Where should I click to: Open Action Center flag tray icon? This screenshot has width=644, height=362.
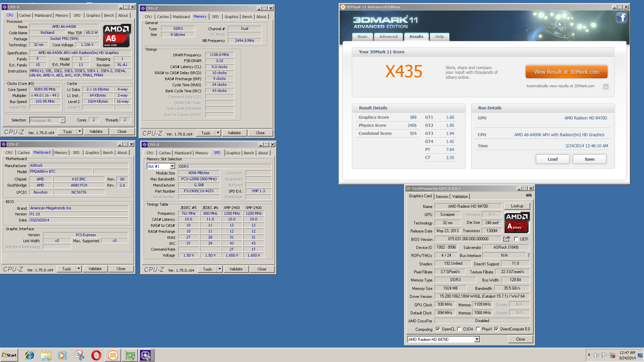[604, 355]
